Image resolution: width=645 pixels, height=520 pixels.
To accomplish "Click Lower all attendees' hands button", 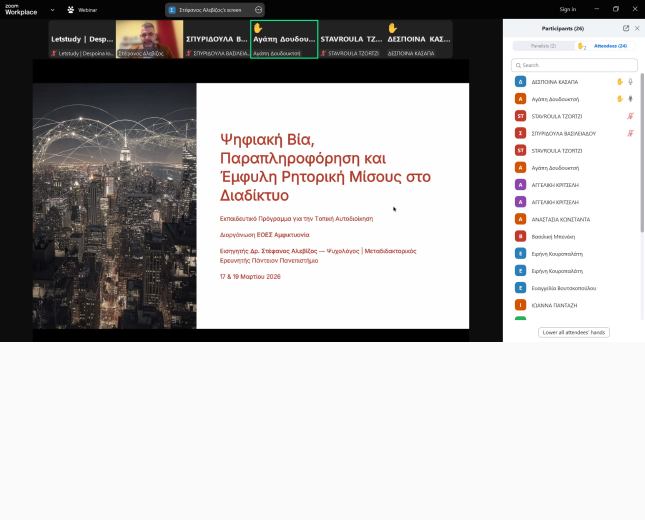I will 573,332.
